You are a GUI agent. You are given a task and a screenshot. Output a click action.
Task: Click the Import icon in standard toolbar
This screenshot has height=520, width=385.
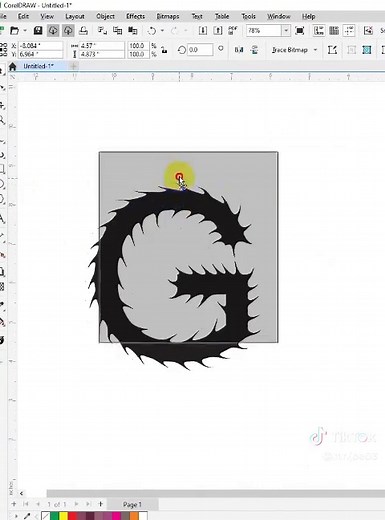(203, 31)
